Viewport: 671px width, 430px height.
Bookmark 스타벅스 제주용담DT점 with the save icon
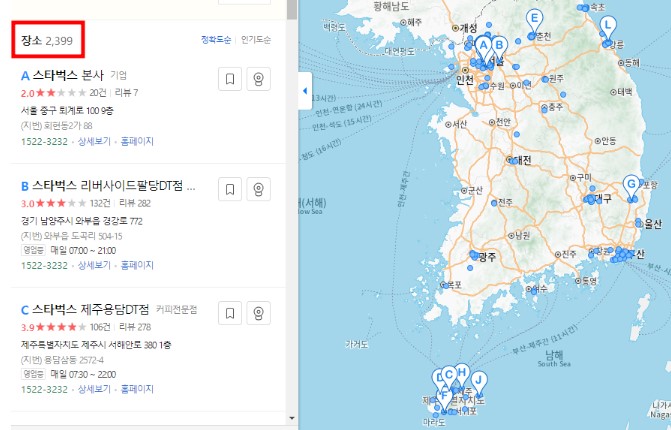click(230, 313)
